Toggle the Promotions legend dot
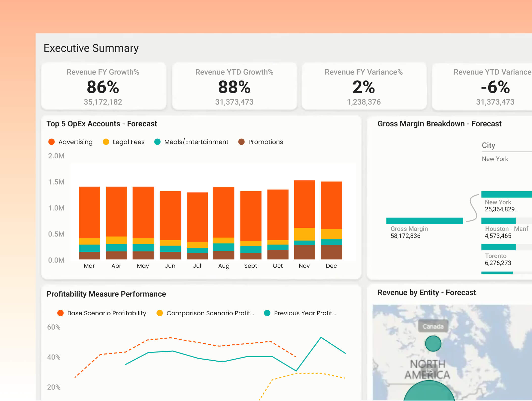 click(x=241, y=142)
